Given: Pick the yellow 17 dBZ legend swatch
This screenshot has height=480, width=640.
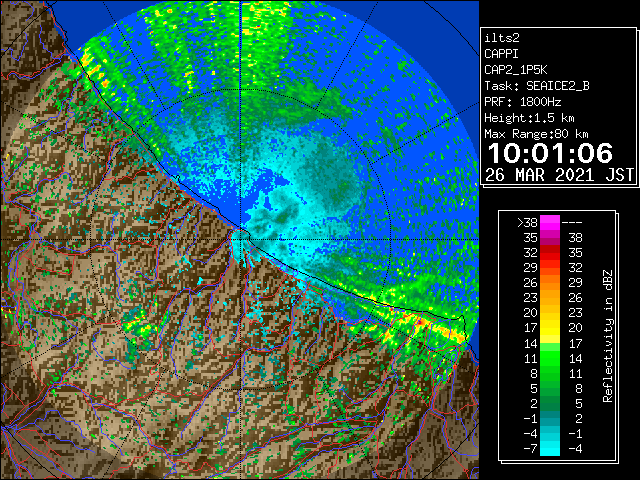Looking at the screenshot, I should pyautogui.click(x=550, y=328).
